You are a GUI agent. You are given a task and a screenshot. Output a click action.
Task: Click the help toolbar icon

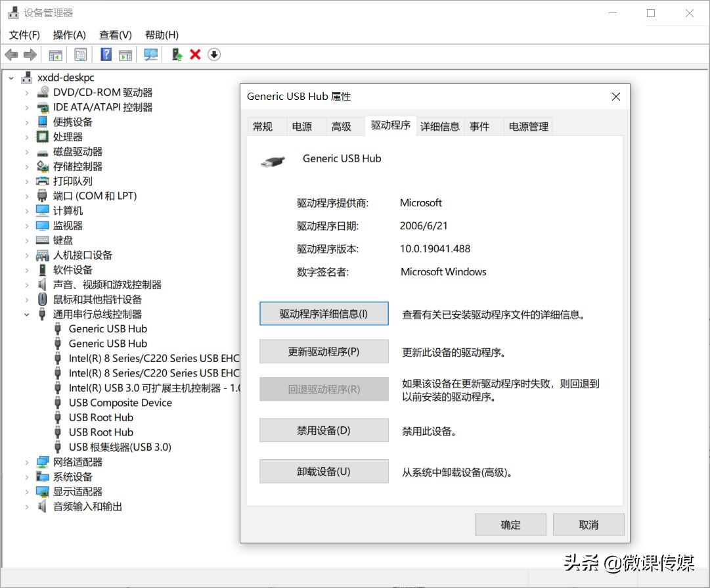[x=106, y=55]
